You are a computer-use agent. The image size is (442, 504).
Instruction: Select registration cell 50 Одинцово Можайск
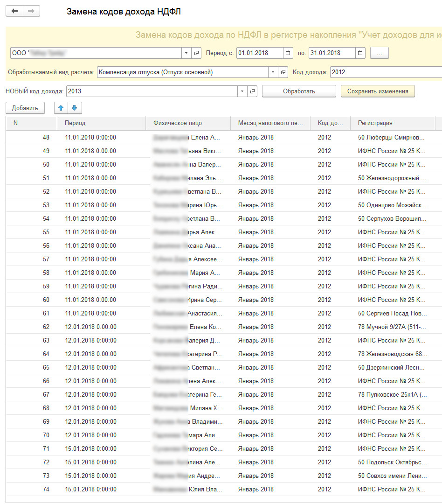click(x=392, y=205)
